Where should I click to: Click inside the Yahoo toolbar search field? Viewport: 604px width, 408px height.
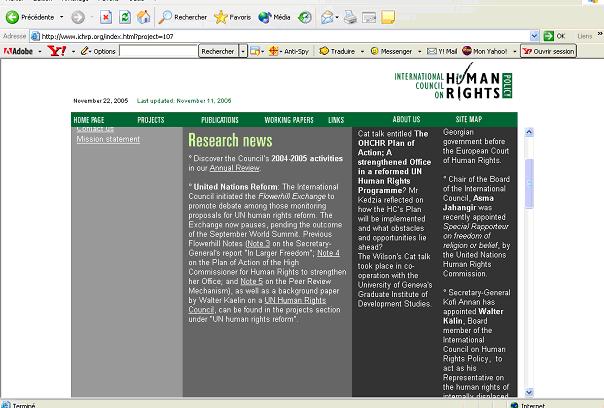coord(158,51)
